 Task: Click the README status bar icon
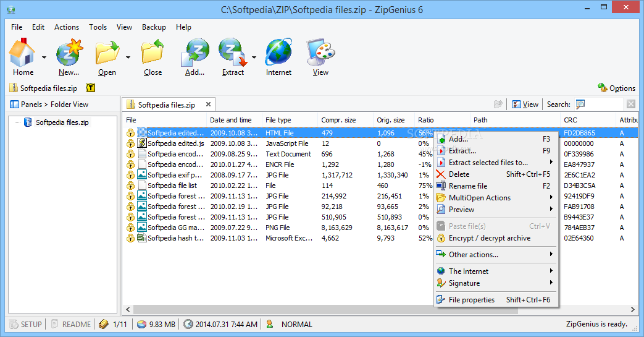coord(54,324)
